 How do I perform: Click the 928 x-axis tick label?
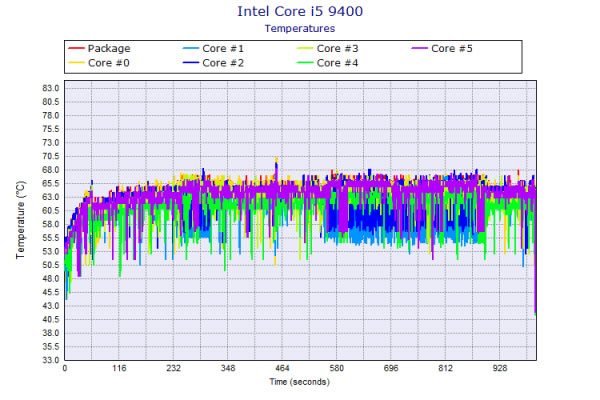499,368
